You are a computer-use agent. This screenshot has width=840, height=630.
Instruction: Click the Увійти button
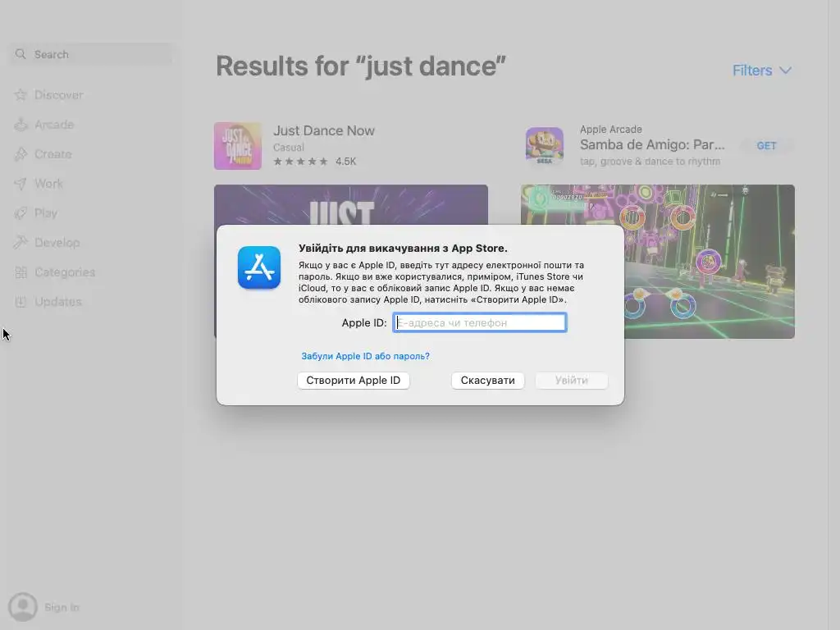pyautogui.click(x=572, y=381)
